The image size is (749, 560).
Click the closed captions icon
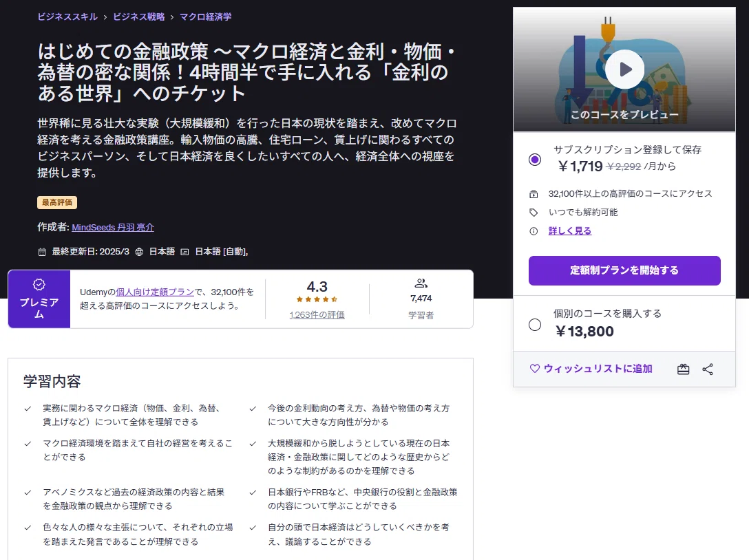tap(184, 252)
